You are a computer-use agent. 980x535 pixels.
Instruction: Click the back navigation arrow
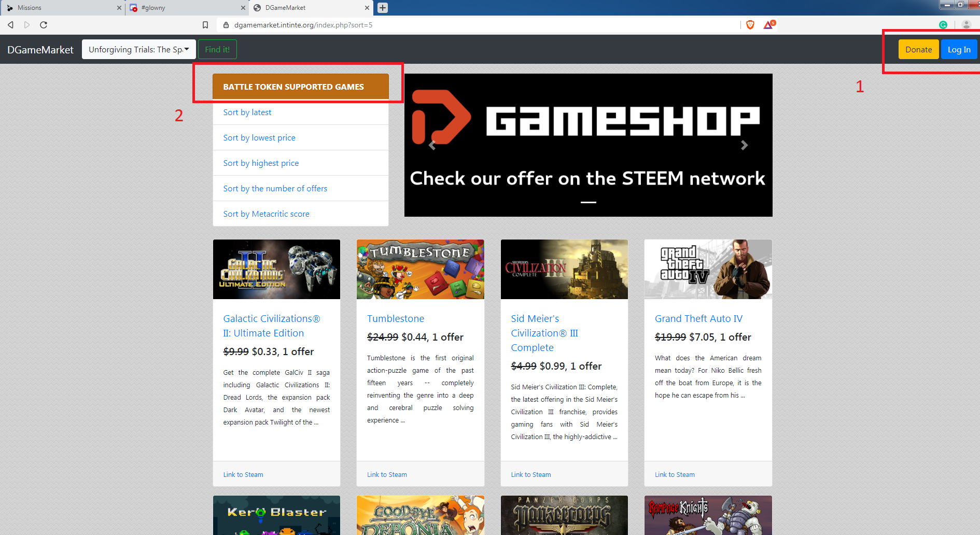click(10, 24)
